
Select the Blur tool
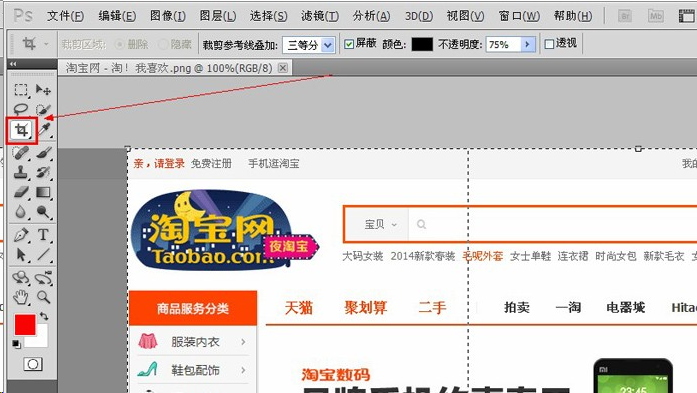pyautogui.click(x=21, y=212)
